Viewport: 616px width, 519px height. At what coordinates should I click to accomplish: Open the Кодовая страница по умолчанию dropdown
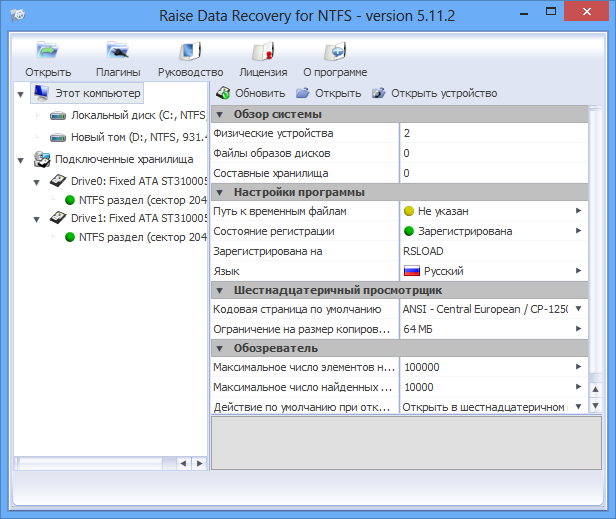pos(578,309)
